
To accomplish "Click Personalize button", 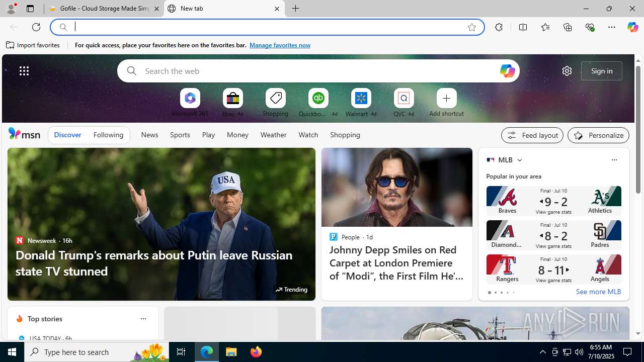I will point(598,135).
